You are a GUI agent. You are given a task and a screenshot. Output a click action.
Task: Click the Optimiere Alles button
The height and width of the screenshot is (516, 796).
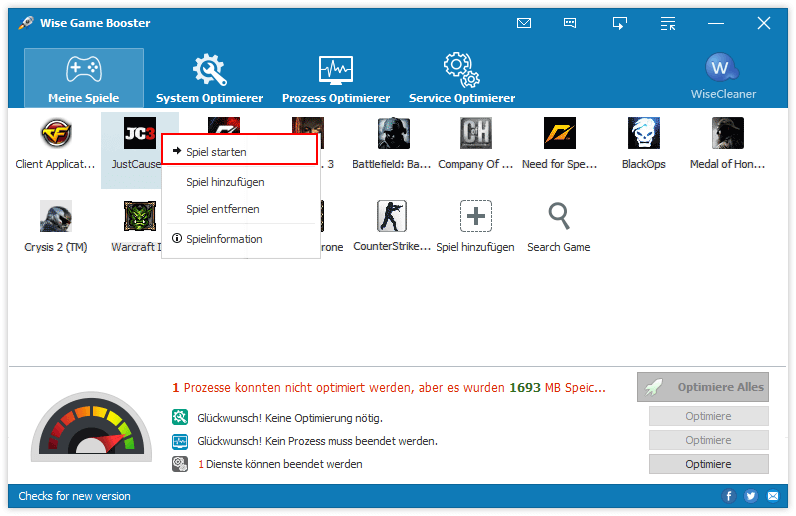tap(703, 387)
